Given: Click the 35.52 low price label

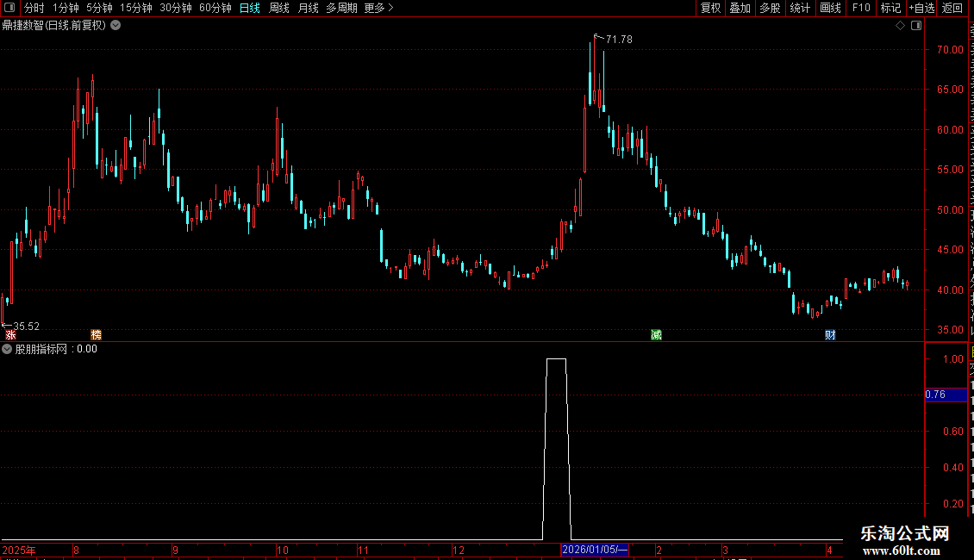Looking at the screenshot, I should click(26, 326).
